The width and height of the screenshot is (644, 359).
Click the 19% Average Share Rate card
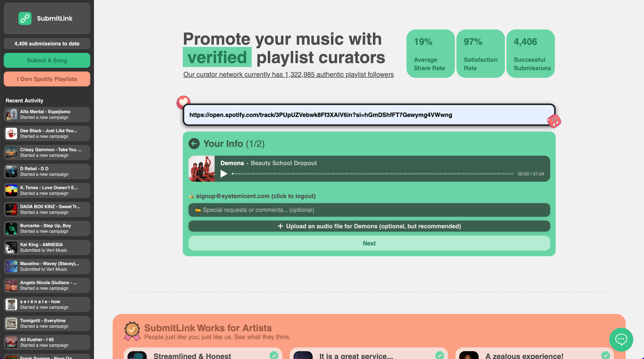431,54
